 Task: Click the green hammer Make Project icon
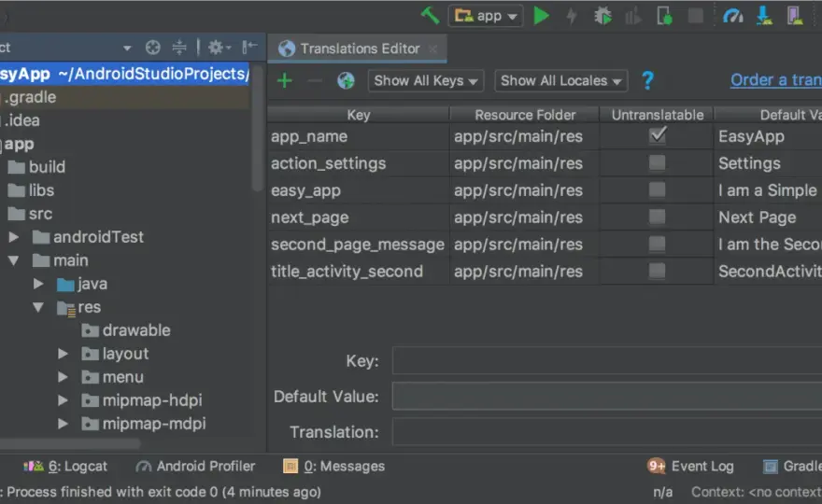click(430, 16)
